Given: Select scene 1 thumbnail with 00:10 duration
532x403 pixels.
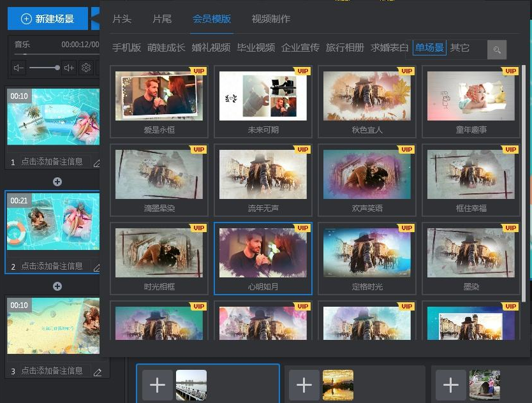Looking at the screenshot, I should [54, 117].
